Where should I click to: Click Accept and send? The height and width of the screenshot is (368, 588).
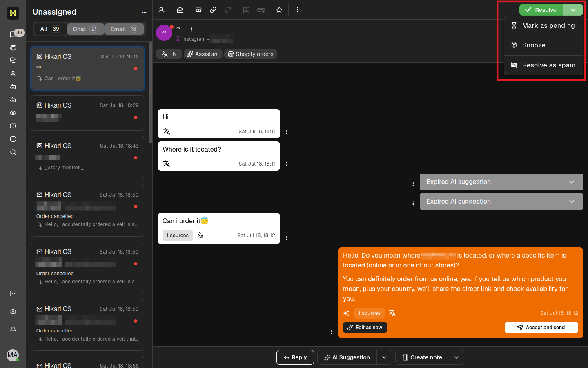(x=541, y=328)
